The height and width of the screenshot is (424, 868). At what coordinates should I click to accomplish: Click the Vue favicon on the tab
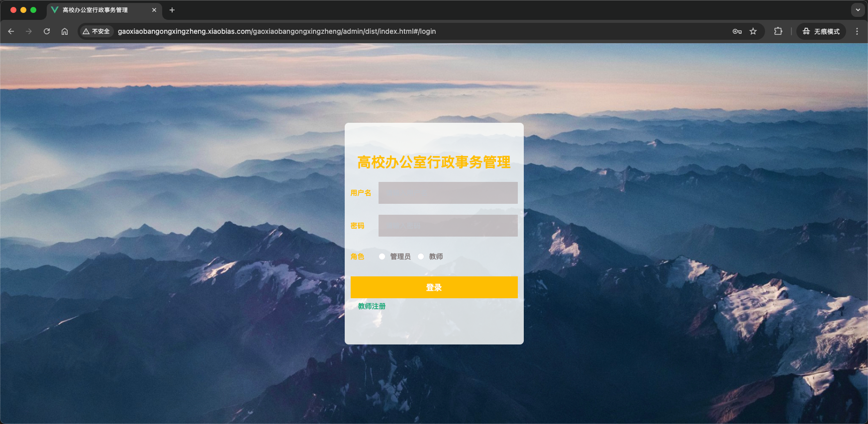[x=55, y=10]
